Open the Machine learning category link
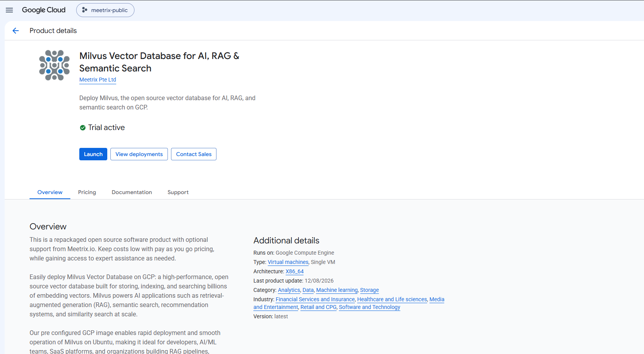Viewport: 644px width, 354px height. point(337,290)
